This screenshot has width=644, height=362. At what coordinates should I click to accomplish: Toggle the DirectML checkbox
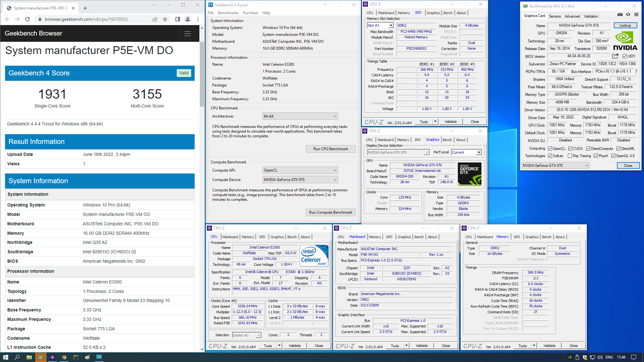pyautogui.click(x=618, y=149)
